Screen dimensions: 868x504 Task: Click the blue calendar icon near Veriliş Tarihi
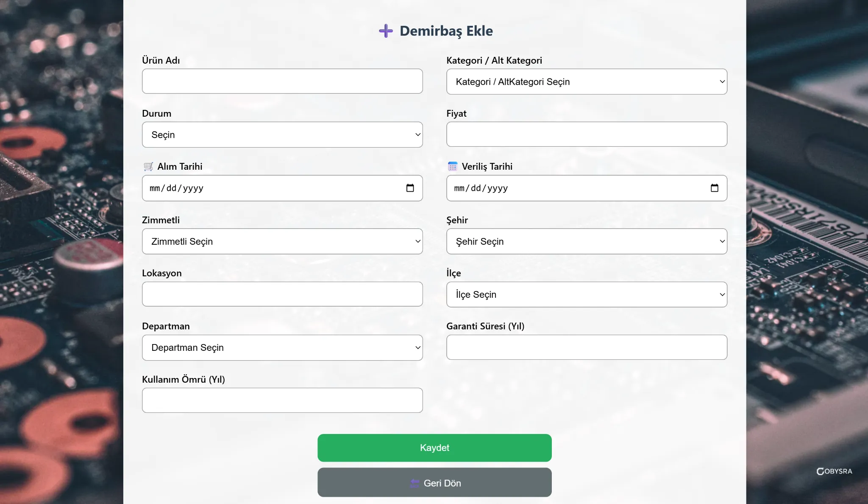click(x=453, y=166)
